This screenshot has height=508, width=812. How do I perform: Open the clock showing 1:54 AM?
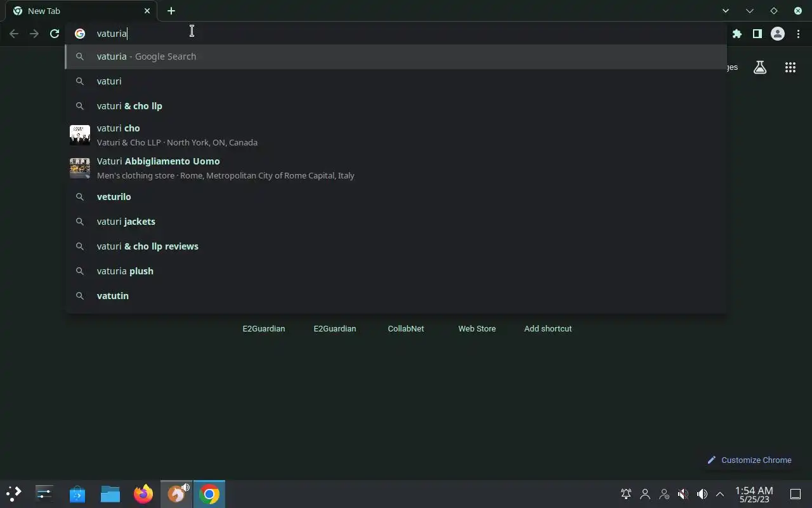coord(754,494)
